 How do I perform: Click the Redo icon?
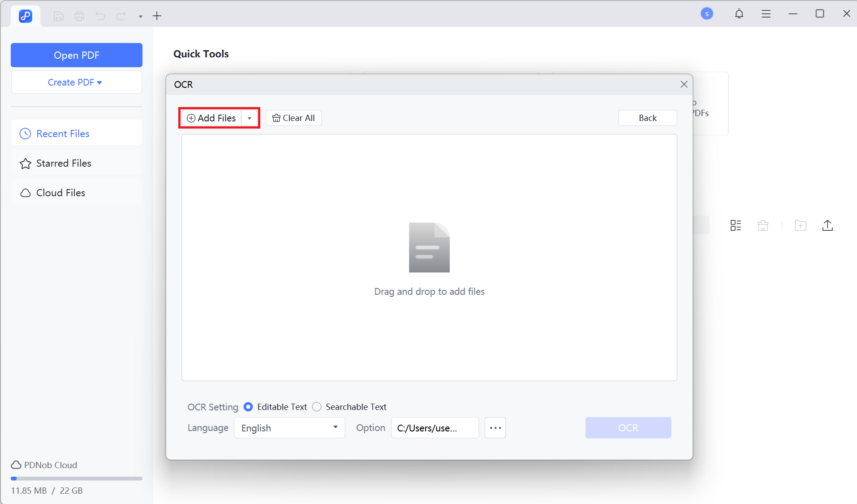(121, 16)
